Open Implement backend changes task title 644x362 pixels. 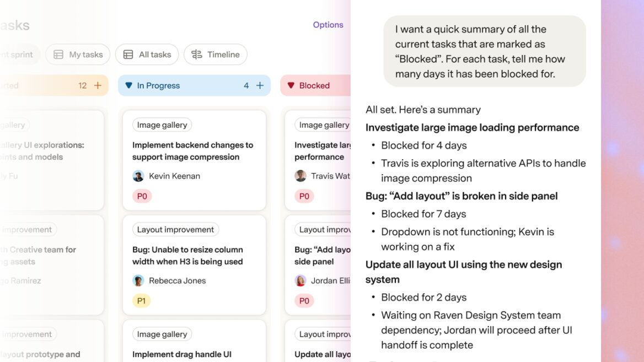click(192, 151)
